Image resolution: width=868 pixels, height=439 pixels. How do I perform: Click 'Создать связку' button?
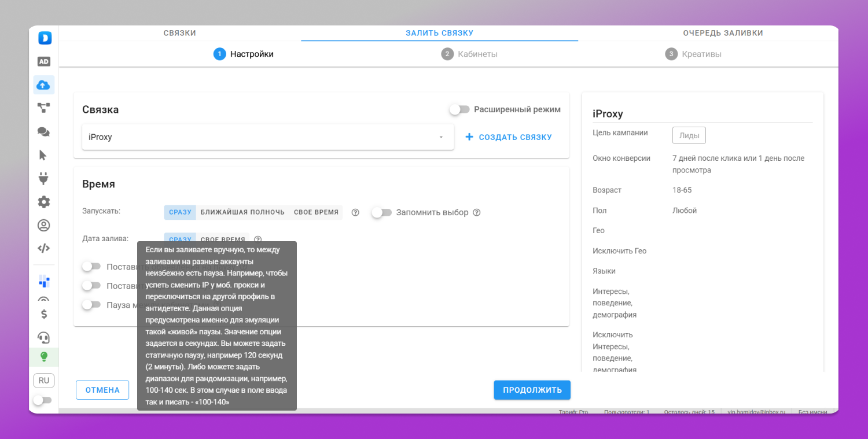point(509,137)
